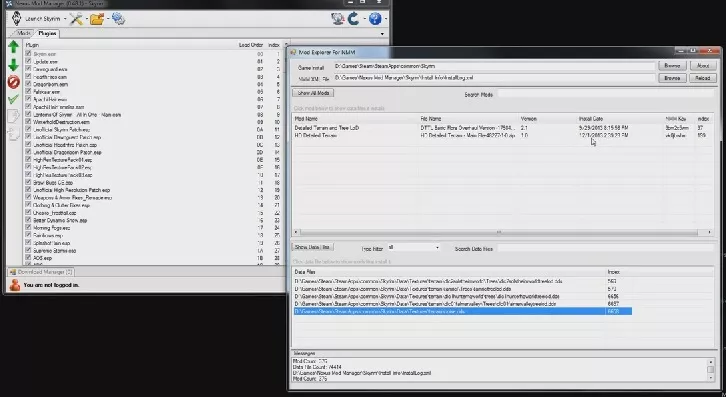Open the dropdown arrow beside the refresh icon
The width and height of the screenshot is (726, 397).
tap(364, 19)
